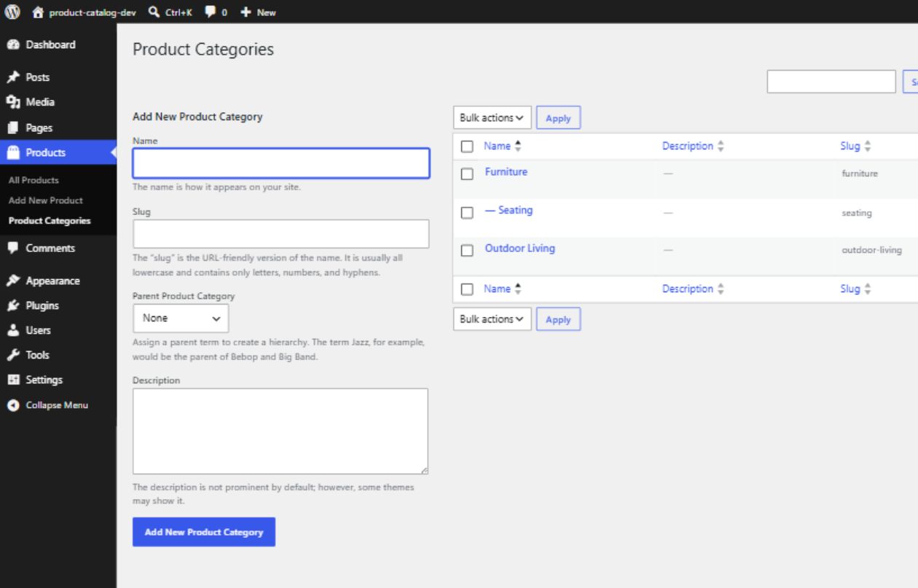Open Parent Product Category dropdown
The width and height of the screenshot is (918, 588).
pos(181,318)
